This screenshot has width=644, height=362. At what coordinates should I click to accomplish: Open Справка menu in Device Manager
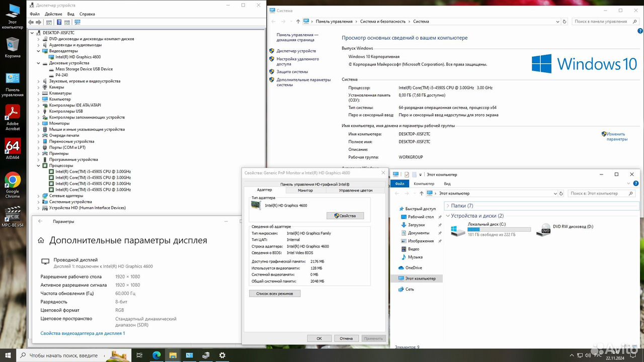(87, 14)
